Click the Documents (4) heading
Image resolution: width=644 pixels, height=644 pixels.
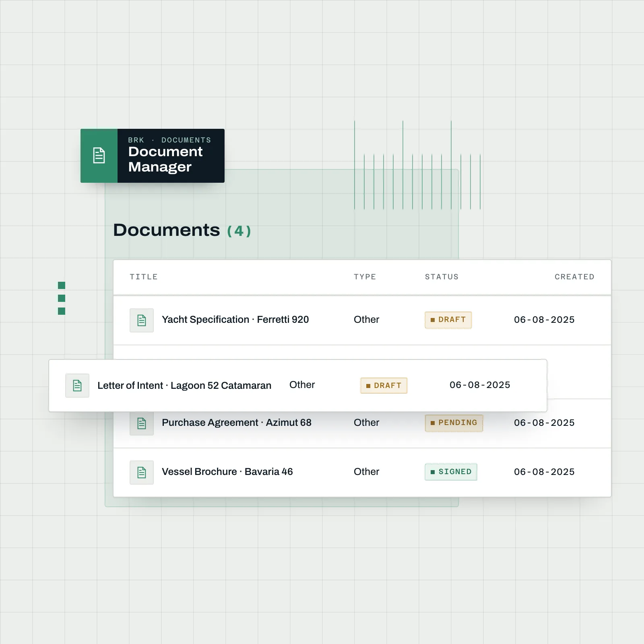182,230
